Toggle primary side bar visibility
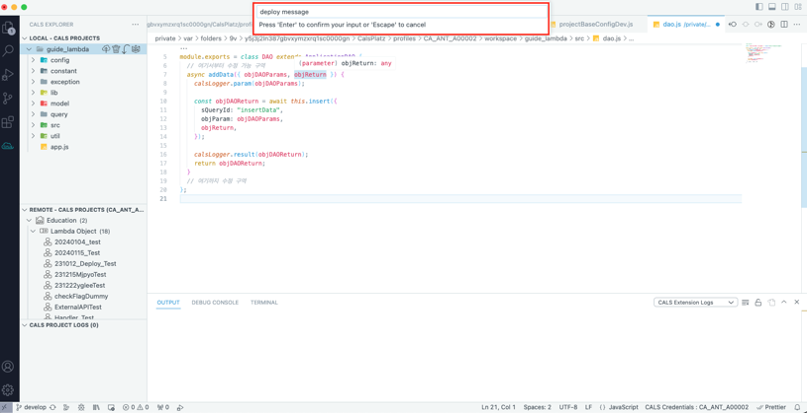This screenshot has height=414, width=808. coord(759,7)
